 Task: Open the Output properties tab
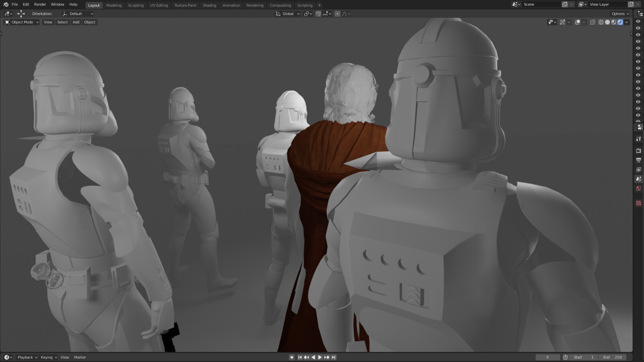[638, 160]
